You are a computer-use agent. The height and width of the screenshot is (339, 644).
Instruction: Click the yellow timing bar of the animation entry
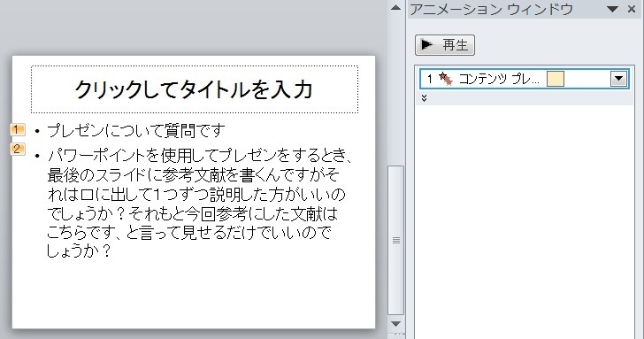(x=556, y=79)
